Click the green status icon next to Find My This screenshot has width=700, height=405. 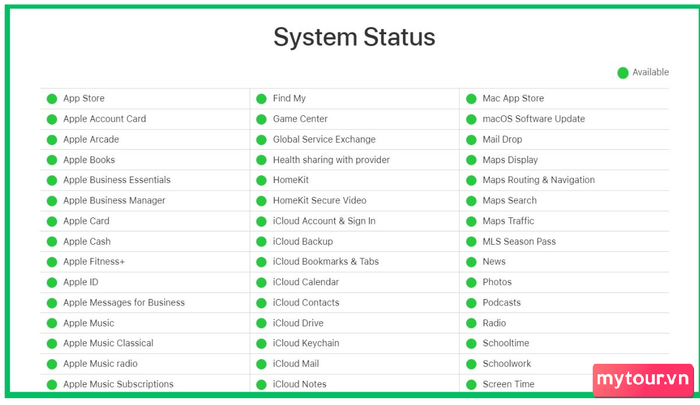(261, 98)
